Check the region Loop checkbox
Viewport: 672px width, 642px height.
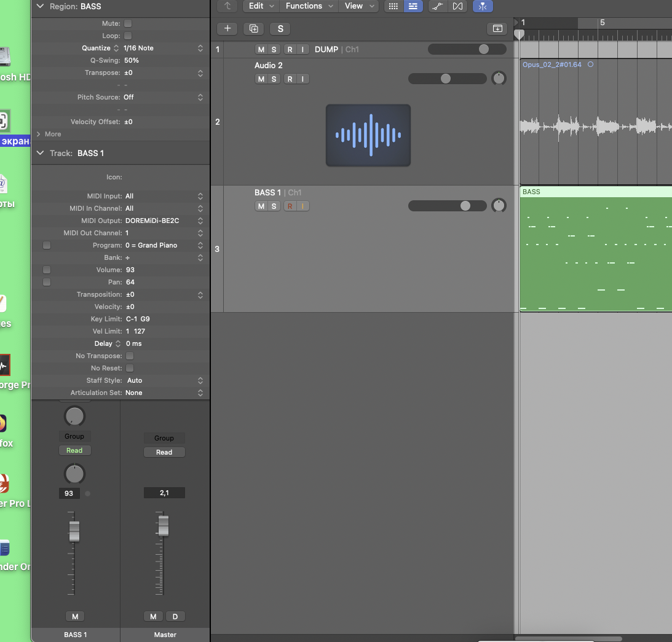point(128,36)
